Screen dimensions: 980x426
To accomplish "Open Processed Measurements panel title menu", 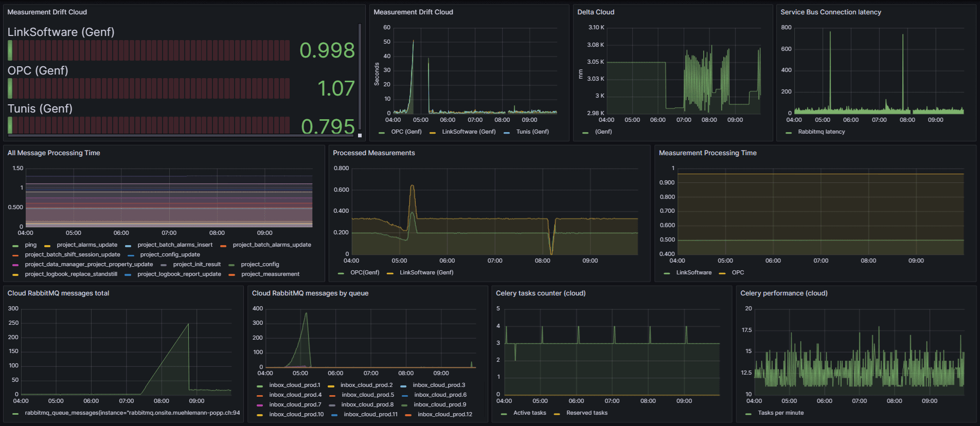I will tap(373, 153).
